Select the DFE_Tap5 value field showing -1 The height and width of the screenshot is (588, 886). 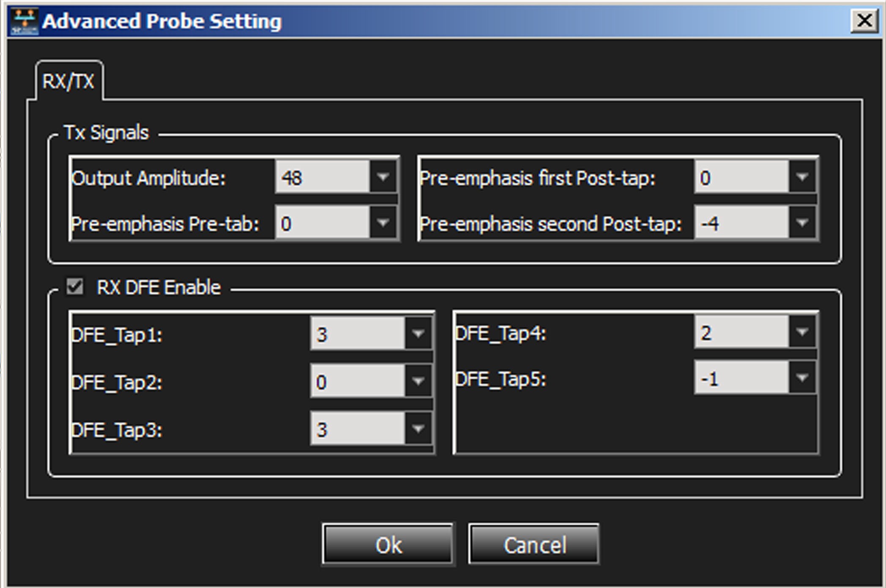coord(742,377)
